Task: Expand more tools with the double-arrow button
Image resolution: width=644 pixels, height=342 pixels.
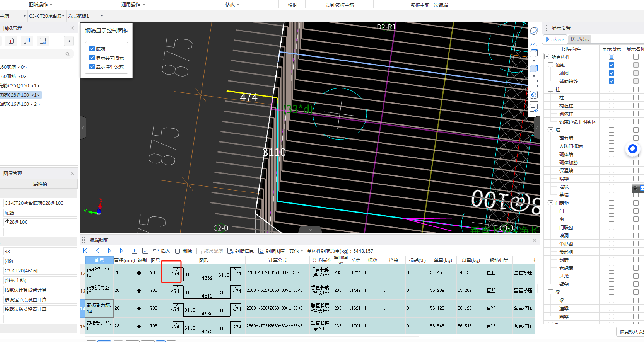Action: (x=68, y=41)
